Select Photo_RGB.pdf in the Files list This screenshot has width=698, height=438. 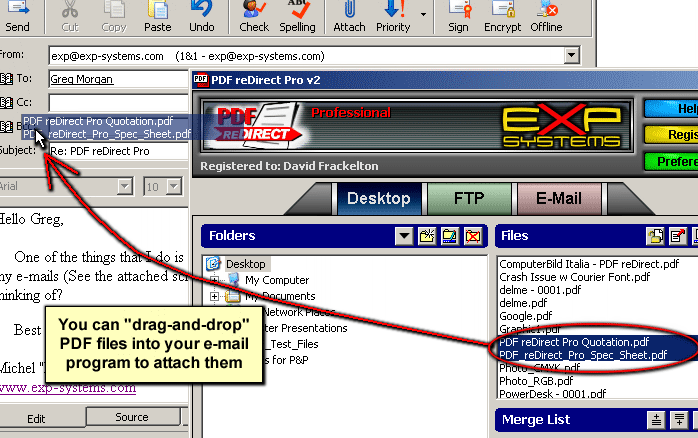pyautogui.click(x=536, y=381)
